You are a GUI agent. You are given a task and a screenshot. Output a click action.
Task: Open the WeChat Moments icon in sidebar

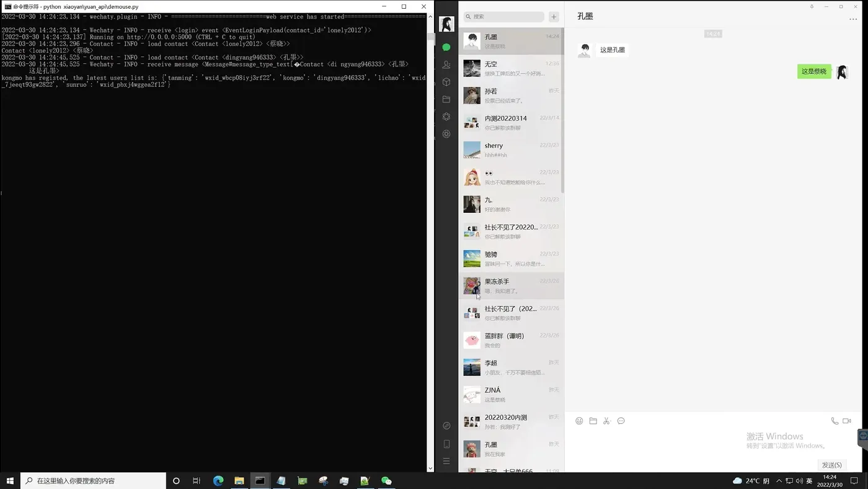pyautogui.click(x=446, y=117)
